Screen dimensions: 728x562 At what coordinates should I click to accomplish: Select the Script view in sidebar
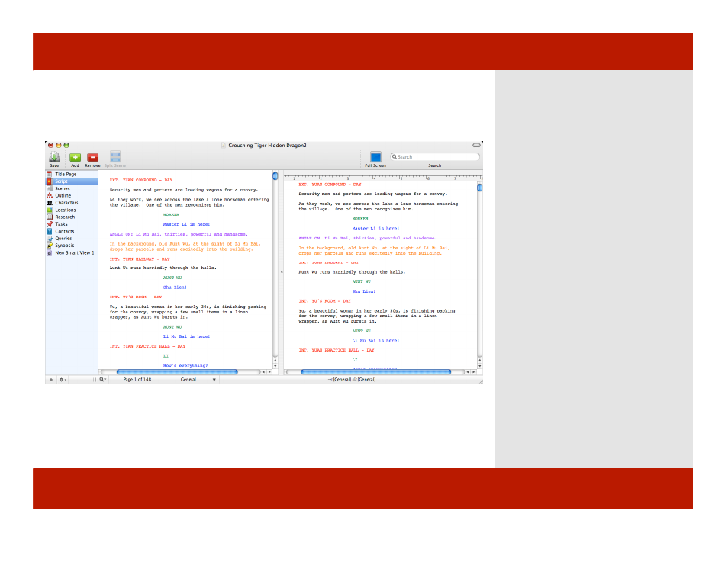72,181
